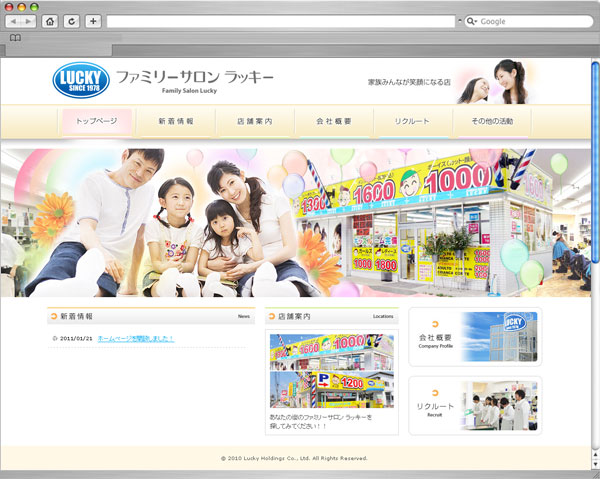Go forward with the browser forward arrow
The height and width of the screenshot is (479, 600).
pyautogui.click(x=29, y=21)
